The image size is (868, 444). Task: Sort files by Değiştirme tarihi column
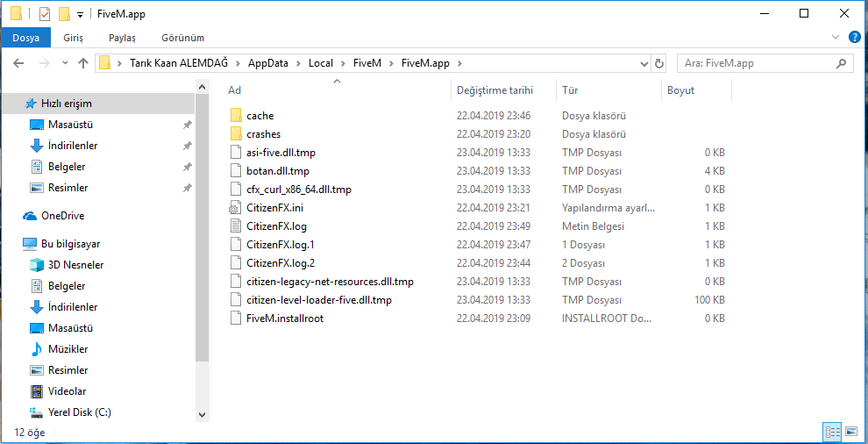coord(495,90)
